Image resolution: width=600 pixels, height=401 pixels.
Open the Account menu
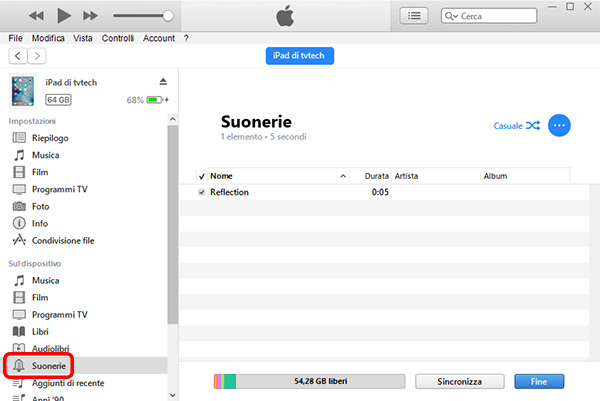(x=159, y=38)
